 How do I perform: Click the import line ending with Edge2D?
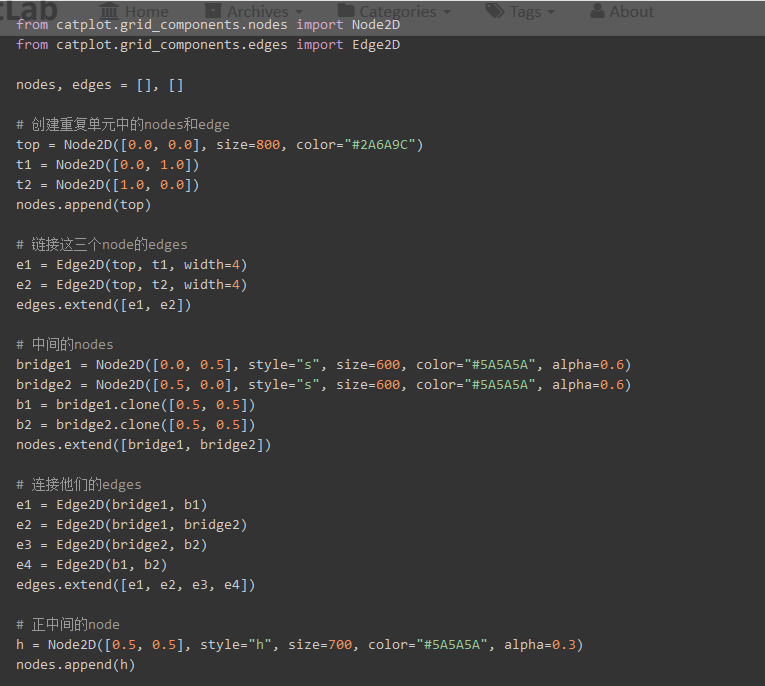[208, 45]
